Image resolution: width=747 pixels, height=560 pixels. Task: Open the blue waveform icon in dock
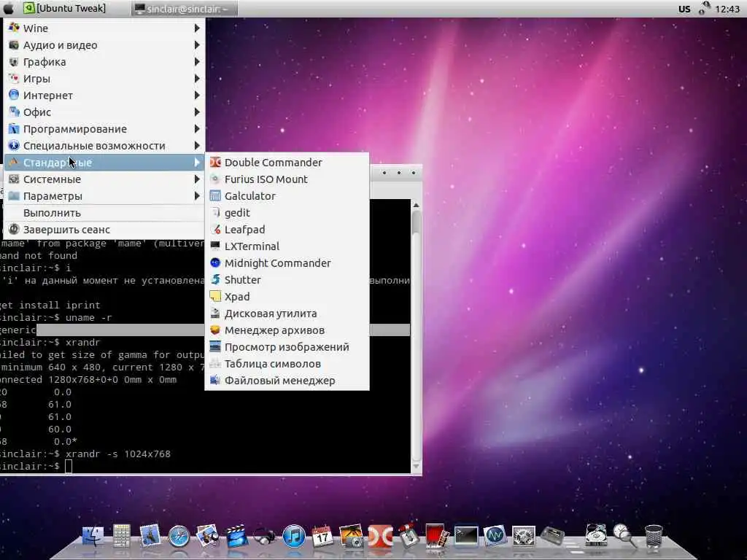pos(495,537)
